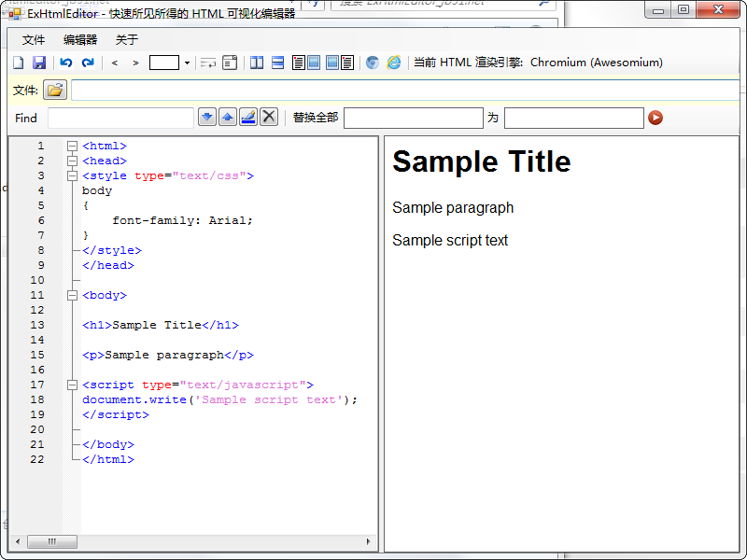Click the code editor horizontal scrollbar thumb
Image resolution: width=747 pixels, height=560 pixels.
point(51,541)
